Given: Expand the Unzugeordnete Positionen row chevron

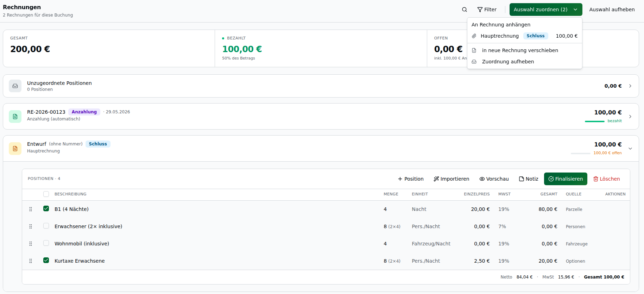Looking at the screenshot, I should coord(630,86).
